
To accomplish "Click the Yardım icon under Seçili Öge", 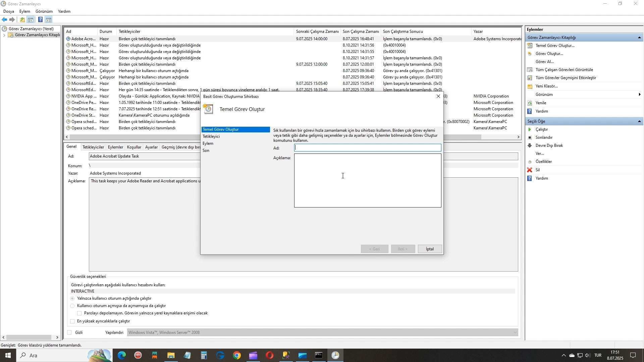I will pyautogui.click(x=530, y=178).
